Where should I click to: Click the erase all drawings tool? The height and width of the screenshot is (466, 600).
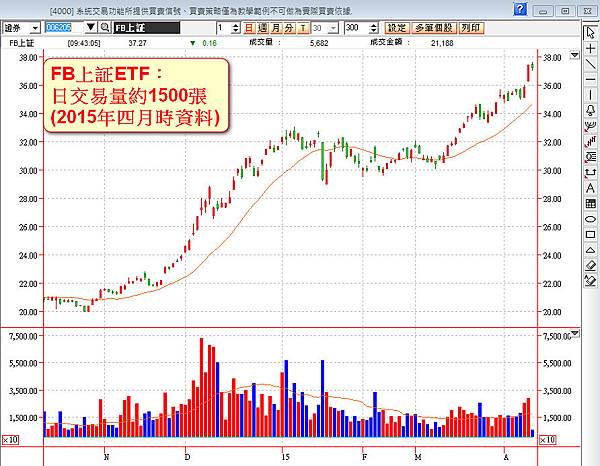[590, 281]
